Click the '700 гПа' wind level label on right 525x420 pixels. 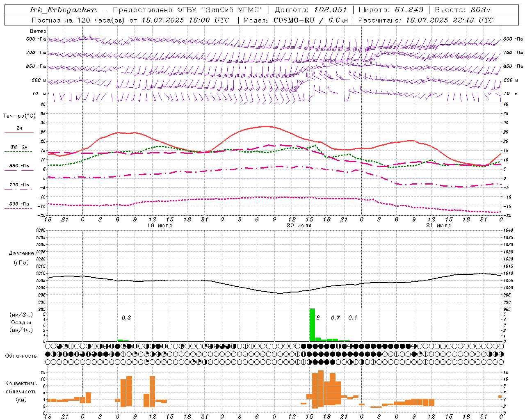tap(513, 52)
